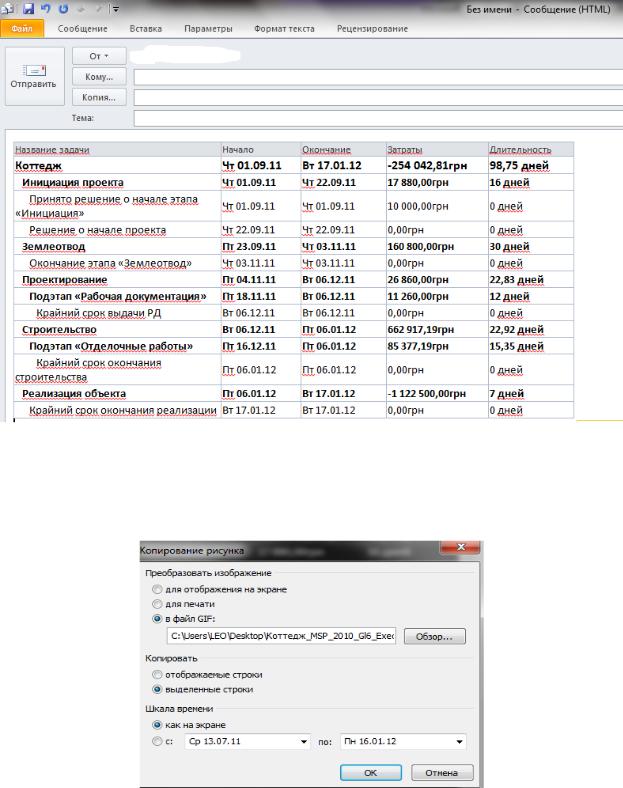The image size is (623, 788).
Task: Click Крайний срок окончания реализации cell
Action: coord(117,410)
